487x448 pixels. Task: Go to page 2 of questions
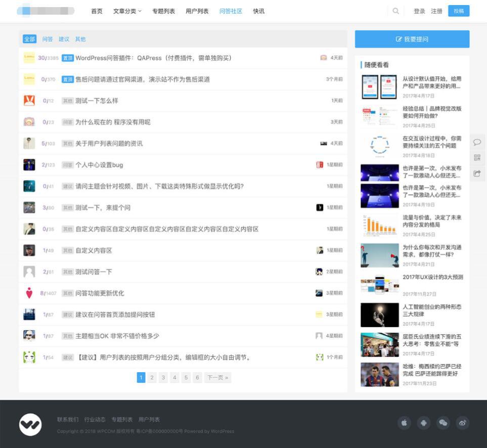[152, 378]
